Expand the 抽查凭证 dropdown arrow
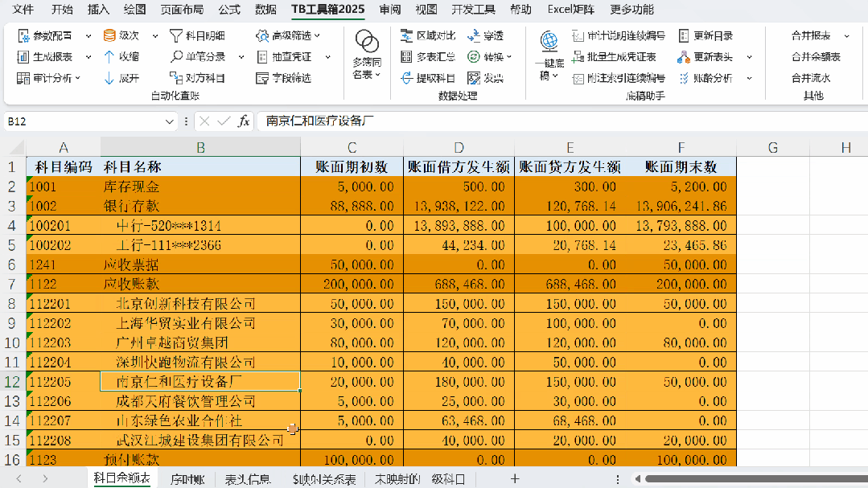 tap(327, 57)
